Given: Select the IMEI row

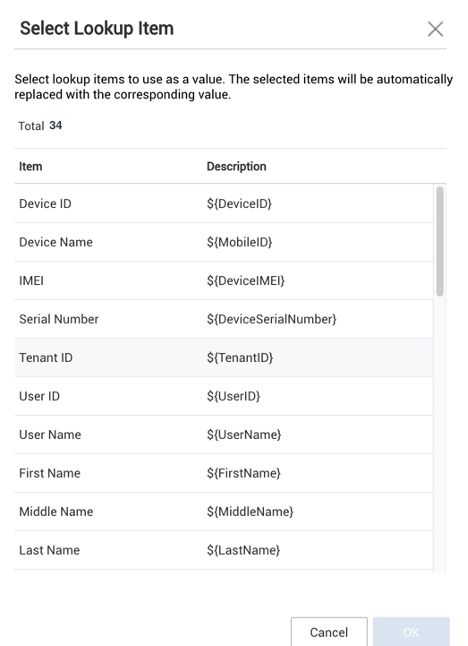Looking at the screenshot, I should (224, 281).
